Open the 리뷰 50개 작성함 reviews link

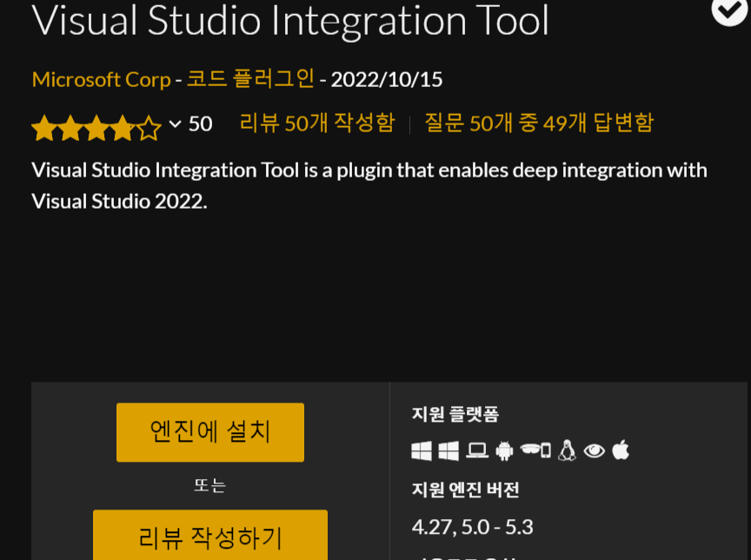coord(317,123)
